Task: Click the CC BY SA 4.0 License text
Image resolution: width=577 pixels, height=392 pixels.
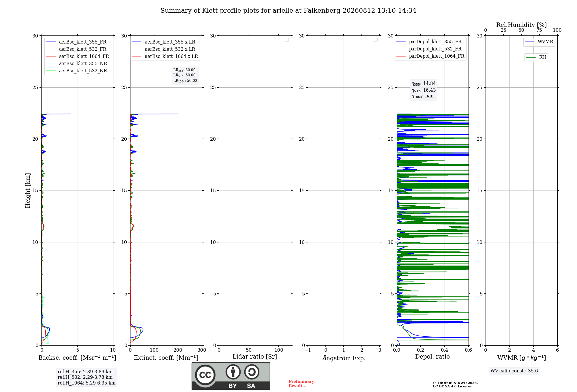Action: [453, 387]
